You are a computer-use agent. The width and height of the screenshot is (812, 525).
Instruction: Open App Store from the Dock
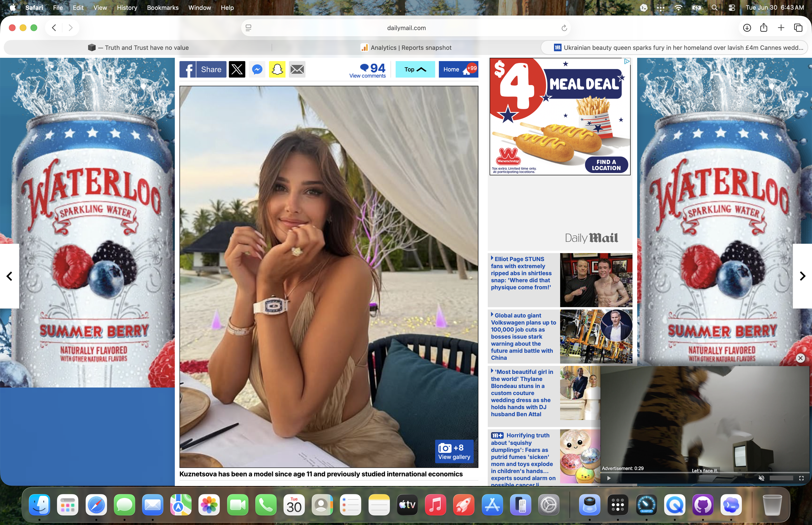tap(492, 505)
